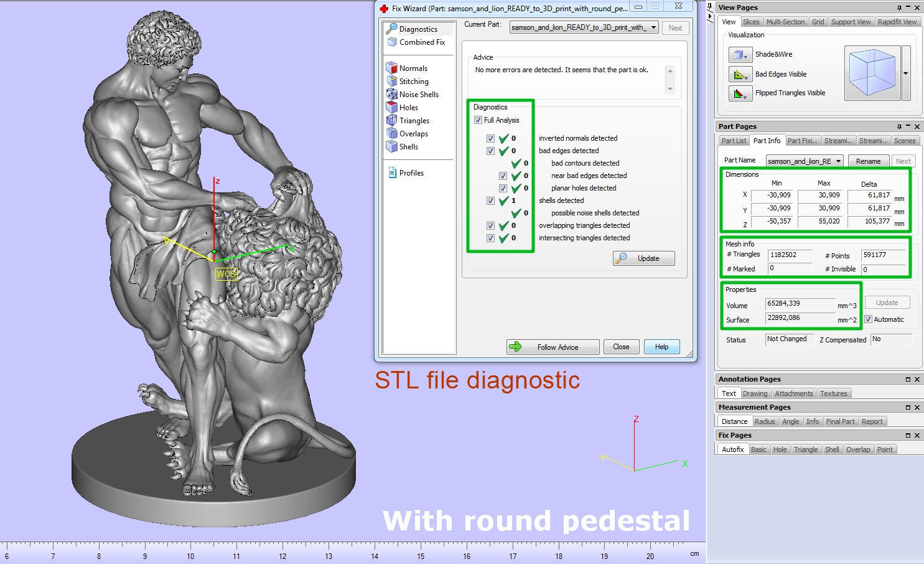The image size is (924, 564).
Task: Click the Follow Advice green arrow button
Action: click(553, 347)
